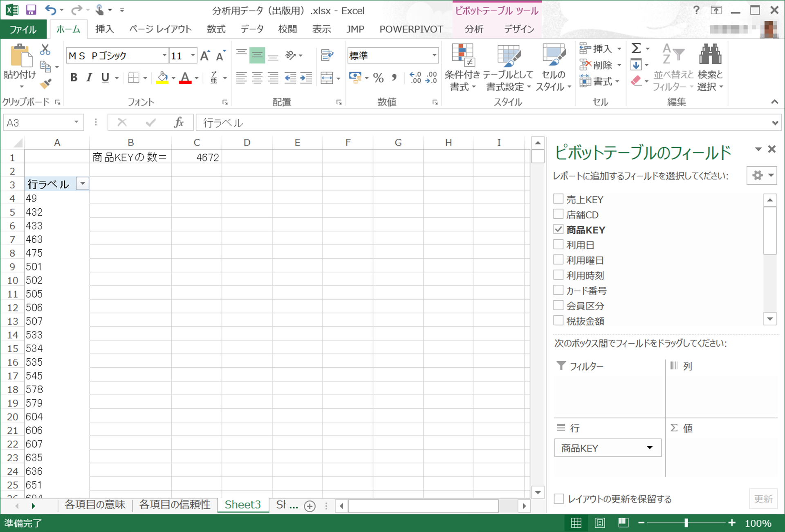Click the insert function fx icon

pos(179,123)
